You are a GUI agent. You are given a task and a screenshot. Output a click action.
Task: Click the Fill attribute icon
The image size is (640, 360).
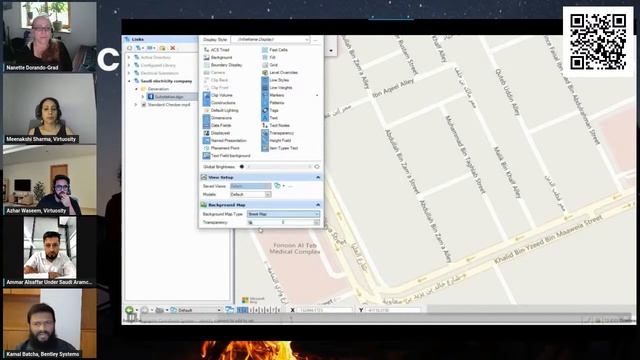pyautogui.click(x=265, y=58)
